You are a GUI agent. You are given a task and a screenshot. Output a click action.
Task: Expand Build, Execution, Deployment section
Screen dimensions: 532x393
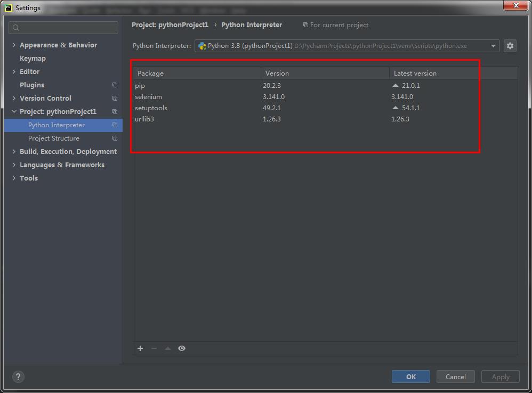coord(14,151)
